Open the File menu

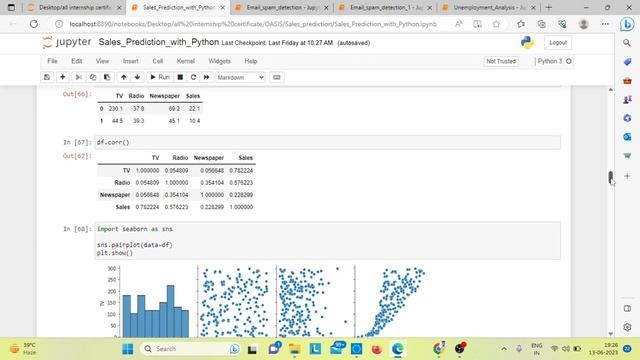pyautogui.click(x=52, y=61)
